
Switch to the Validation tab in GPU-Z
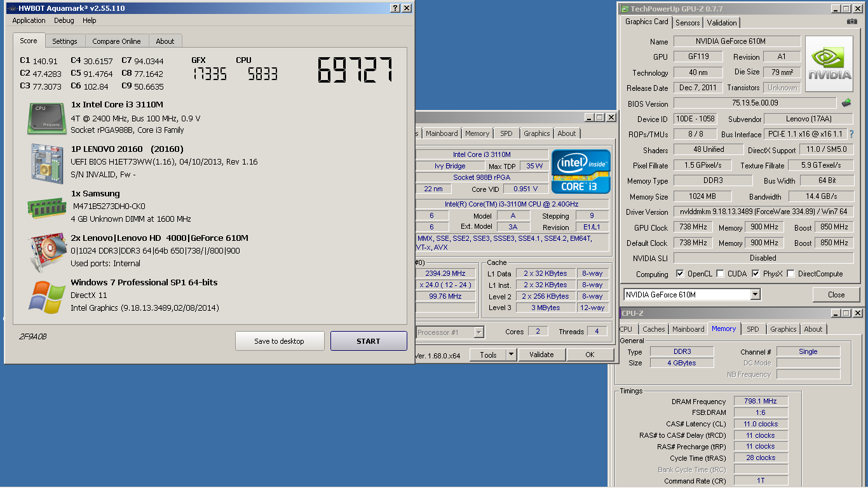(x=722, y=23)
